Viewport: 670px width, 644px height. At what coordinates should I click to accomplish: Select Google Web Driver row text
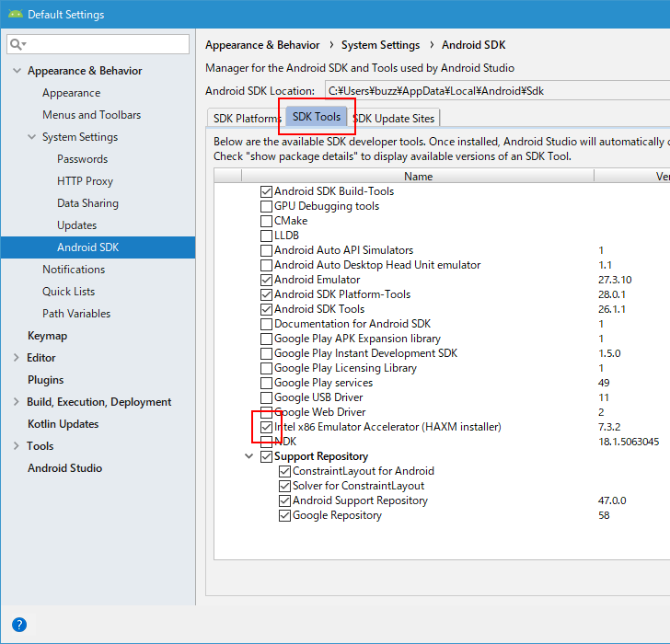click(x=320, y=412)
